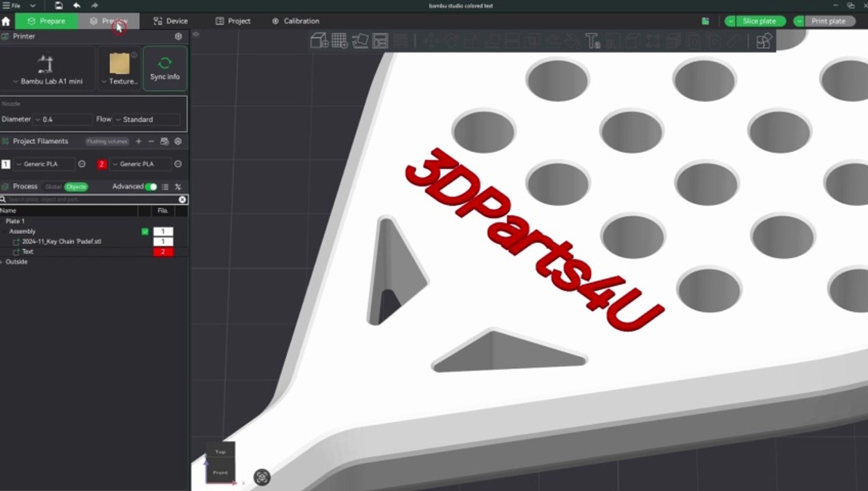
Task: Expand the Outside group
Action: [3, 262]
